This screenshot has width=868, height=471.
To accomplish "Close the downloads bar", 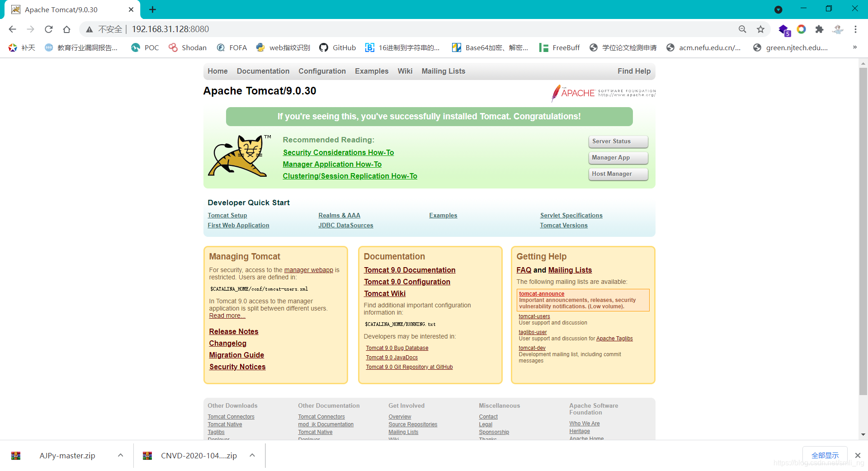I will tap(858, 455).
